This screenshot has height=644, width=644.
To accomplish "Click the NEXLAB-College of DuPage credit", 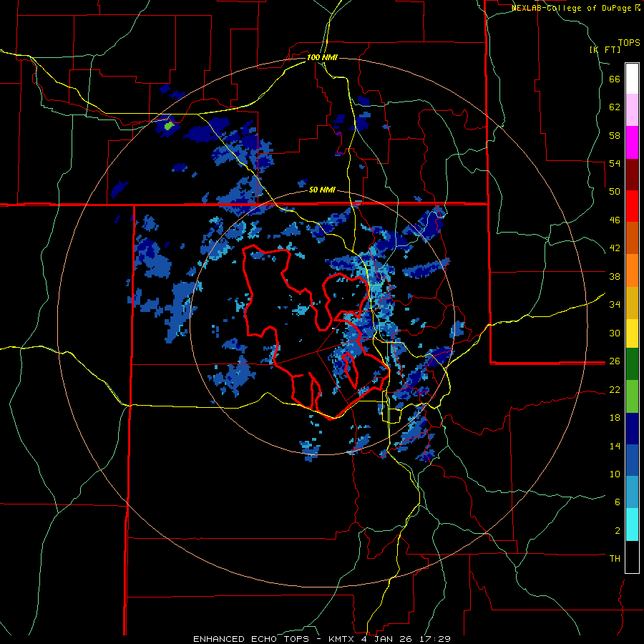I will tap(576, 8).
